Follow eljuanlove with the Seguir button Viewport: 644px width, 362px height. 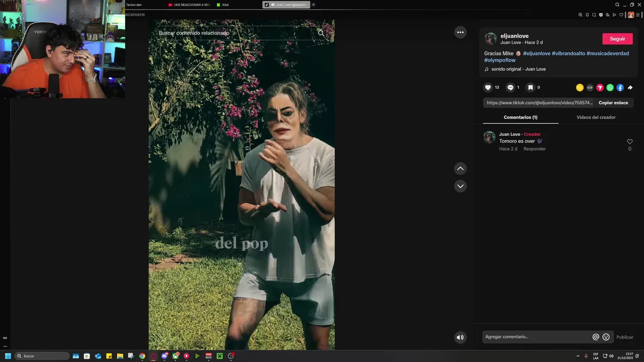coord(617,39)
